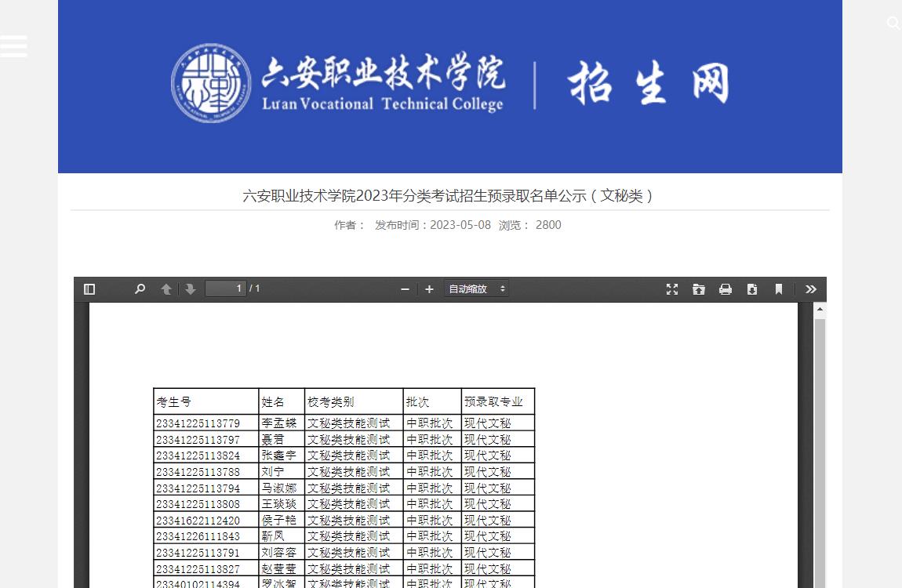Click candidate number 23341226111843
The width and height of the screenshot is (902, 588).
pyautogui.click(x=198, y=536)
